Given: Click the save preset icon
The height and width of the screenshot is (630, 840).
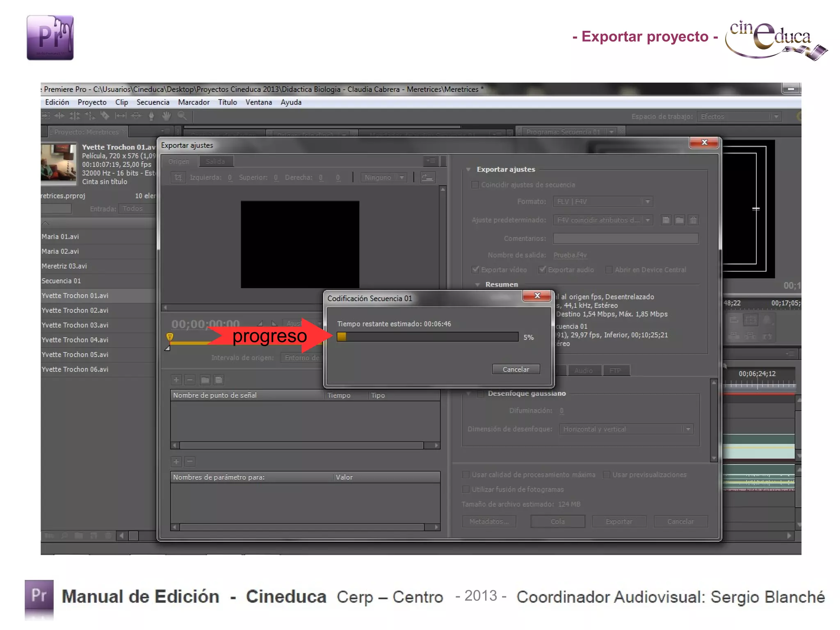Looking at the screenshot, I should [x=666, y=220].
